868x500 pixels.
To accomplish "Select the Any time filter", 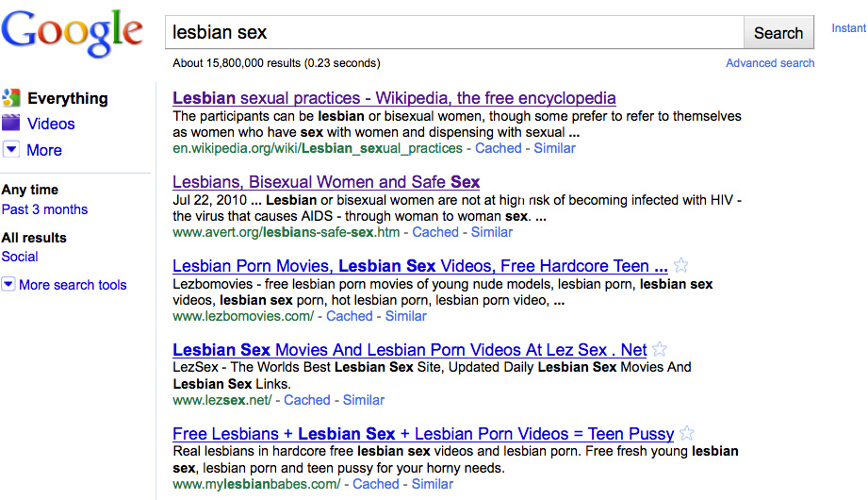I will 30,190.
